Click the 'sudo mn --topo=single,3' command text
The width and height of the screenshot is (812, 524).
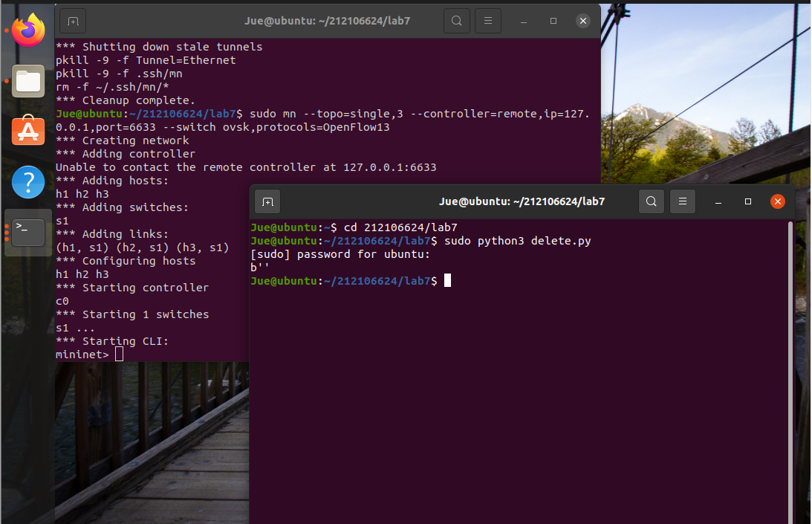pyautogui.click(x=326, y=114)
